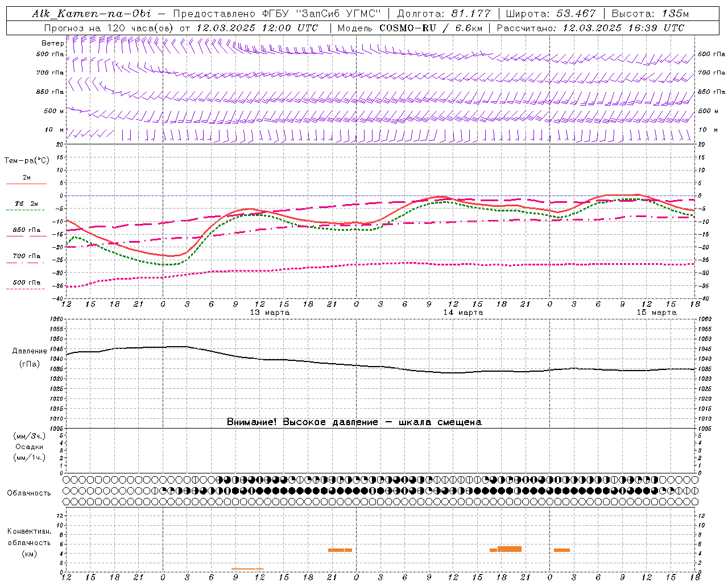Click the '20' value on left temperature axis
The image size is (728, 582).
[x=60, y=144]
